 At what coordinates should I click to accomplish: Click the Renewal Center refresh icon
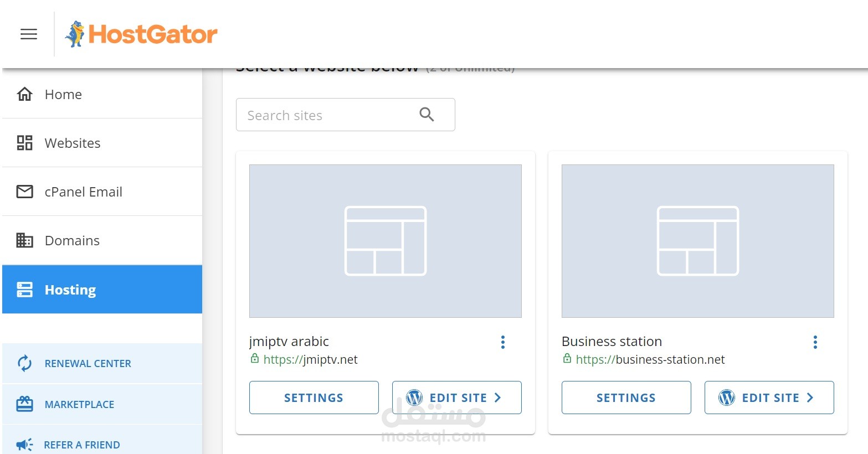click(x=25, y=364)
